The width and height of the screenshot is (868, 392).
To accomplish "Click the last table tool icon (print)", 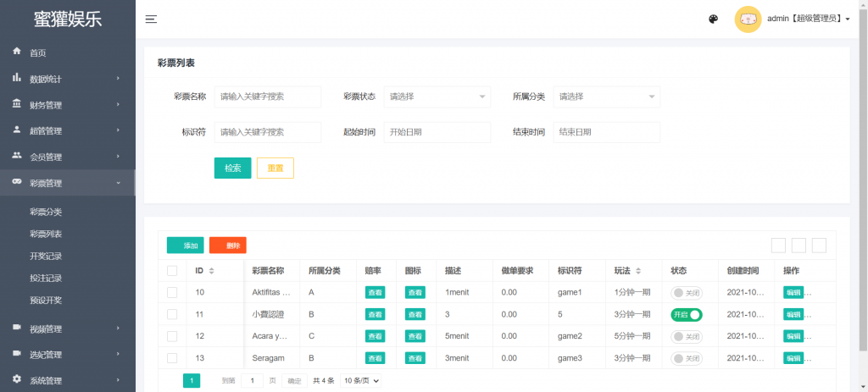I will (819, 246).
